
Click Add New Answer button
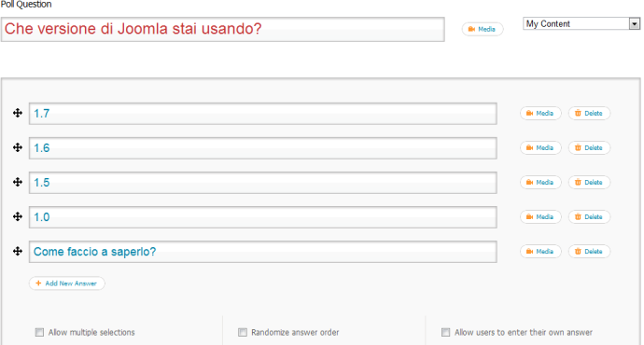point(67,283)
